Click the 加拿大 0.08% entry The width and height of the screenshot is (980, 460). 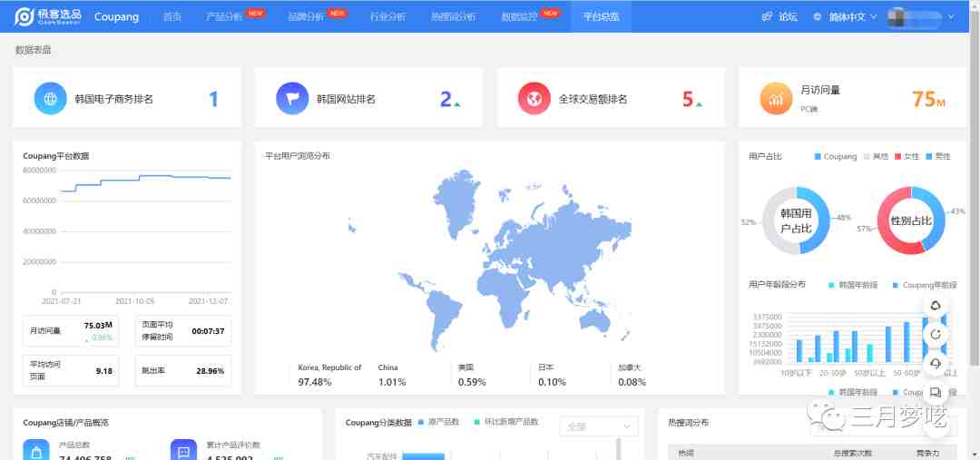[x=632, y=375]
